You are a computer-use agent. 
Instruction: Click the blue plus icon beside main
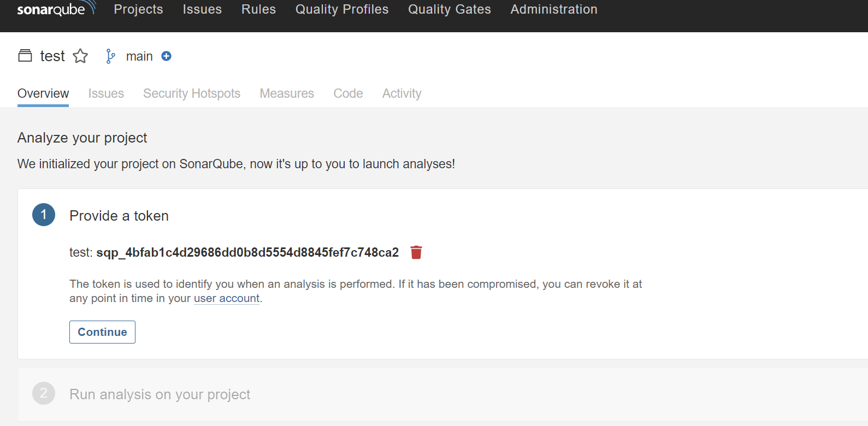coord(167,56)
